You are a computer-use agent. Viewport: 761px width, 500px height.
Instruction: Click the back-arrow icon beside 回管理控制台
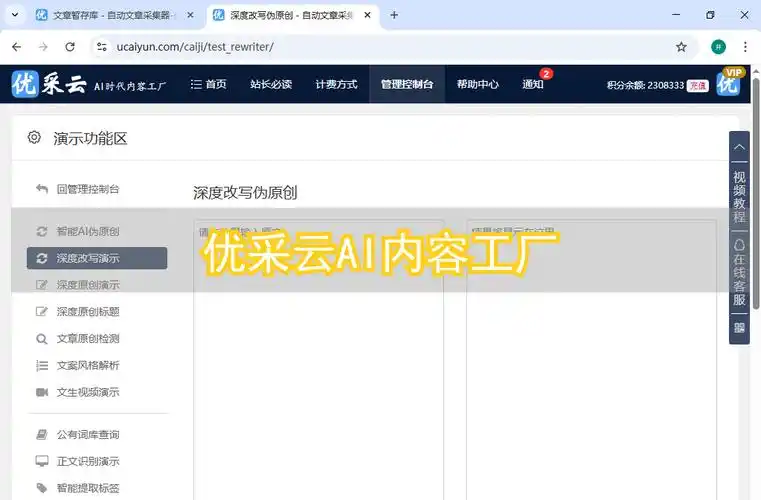coord(42,189)
